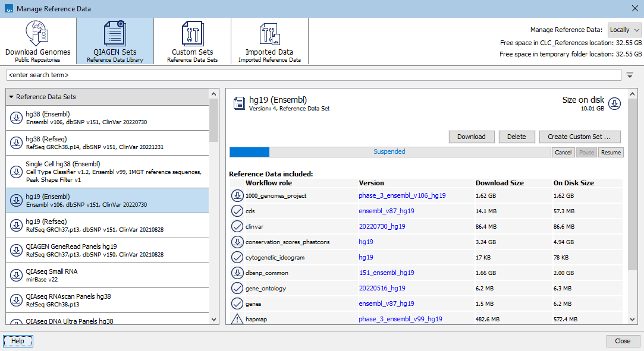The image size is (644, 351).
Task: Open the Custom Sets tab
Action: pyautogui.click(x=192, y=41)
